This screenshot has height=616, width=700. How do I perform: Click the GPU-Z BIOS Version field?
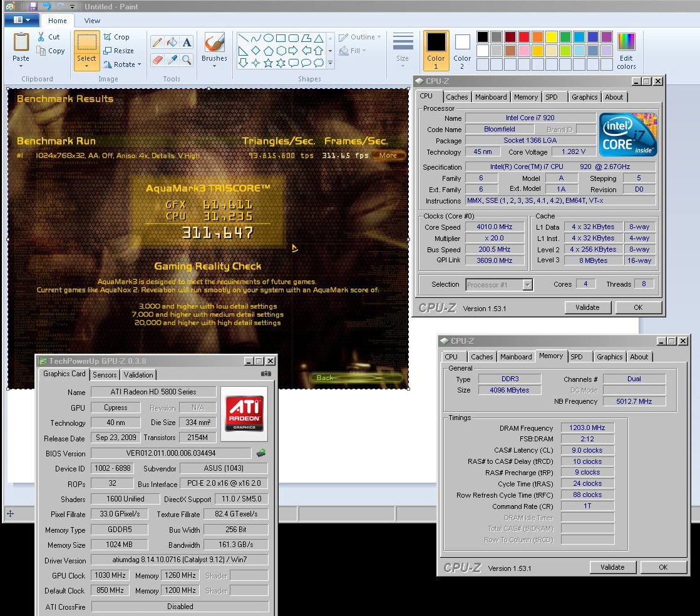[171, 453]
